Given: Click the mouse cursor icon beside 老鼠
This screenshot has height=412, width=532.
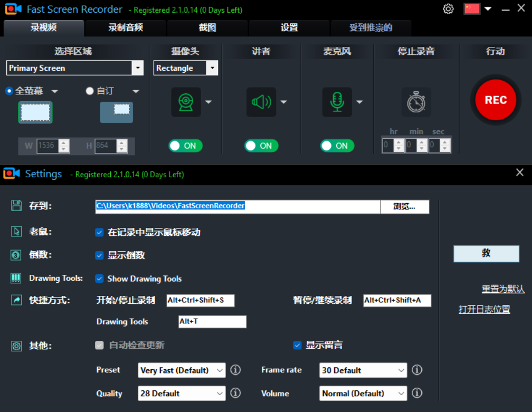Looking at the screenshot, I should [16, 231].
